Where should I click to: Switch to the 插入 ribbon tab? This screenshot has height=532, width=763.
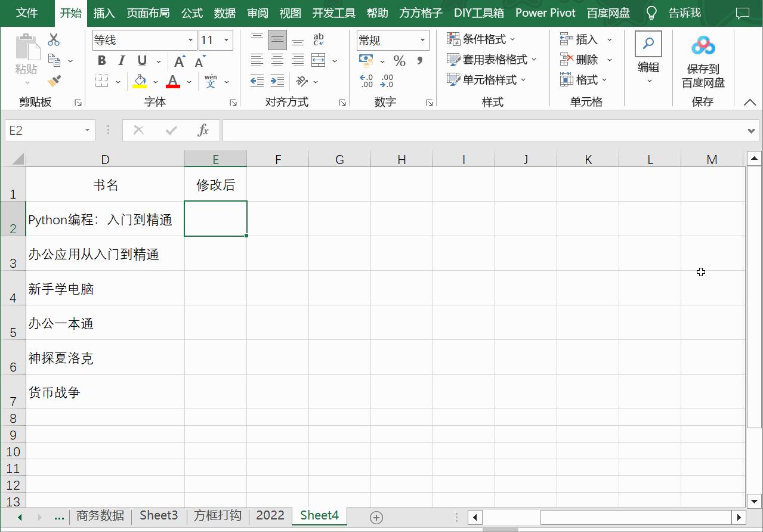[105, 13]
